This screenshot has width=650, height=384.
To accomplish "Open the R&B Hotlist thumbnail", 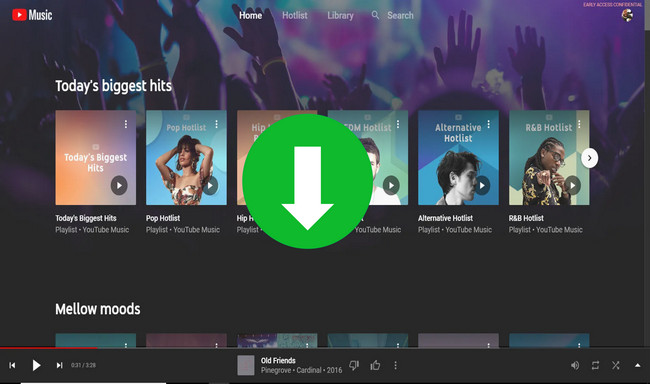I will pos(549,158).
